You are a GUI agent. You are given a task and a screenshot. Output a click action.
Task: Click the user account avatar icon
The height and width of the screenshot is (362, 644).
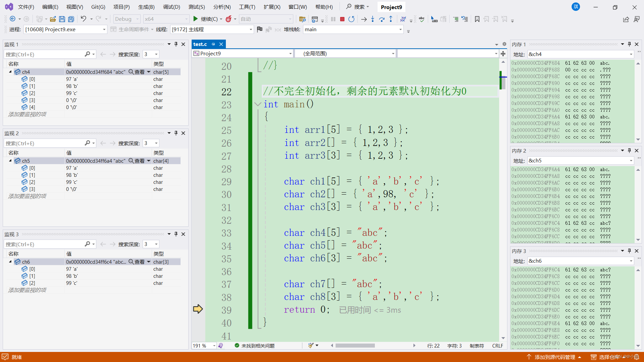(x=576, y=7)
